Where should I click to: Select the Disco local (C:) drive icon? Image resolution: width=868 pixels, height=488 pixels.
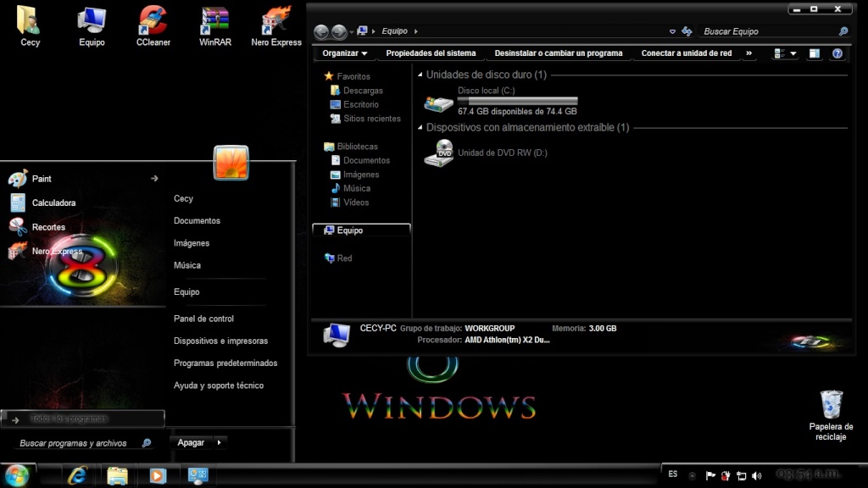coord(438,103)
